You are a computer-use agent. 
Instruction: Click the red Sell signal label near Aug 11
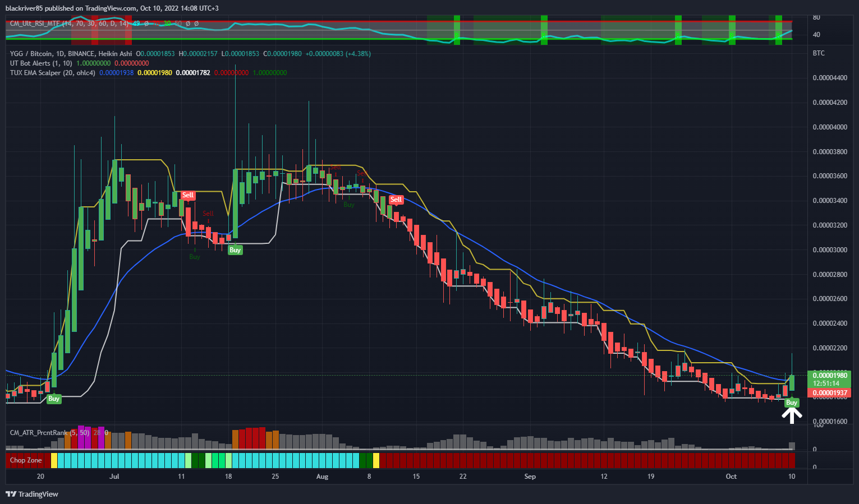point(396,200)
